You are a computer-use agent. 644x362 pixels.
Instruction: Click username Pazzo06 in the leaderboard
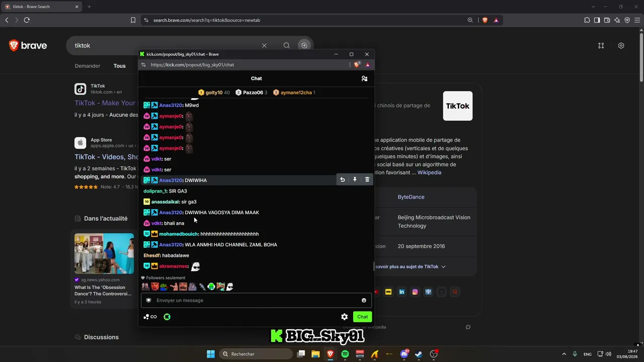(253, 93)
